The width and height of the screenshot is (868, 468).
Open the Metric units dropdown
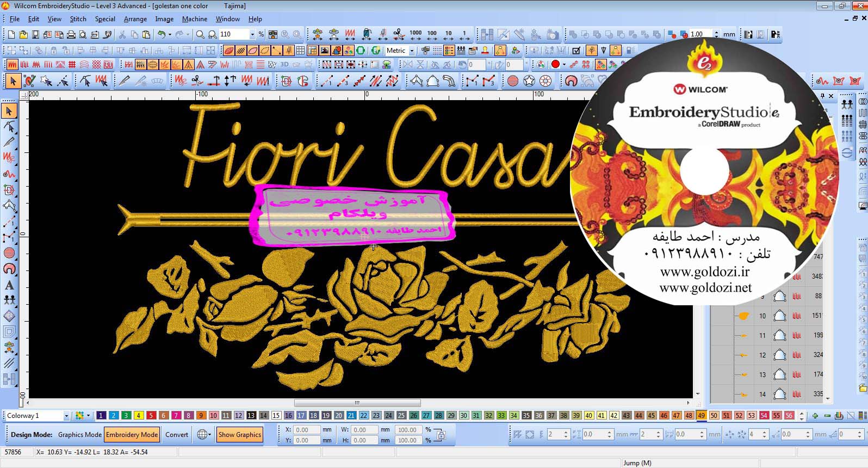point(412,51)
